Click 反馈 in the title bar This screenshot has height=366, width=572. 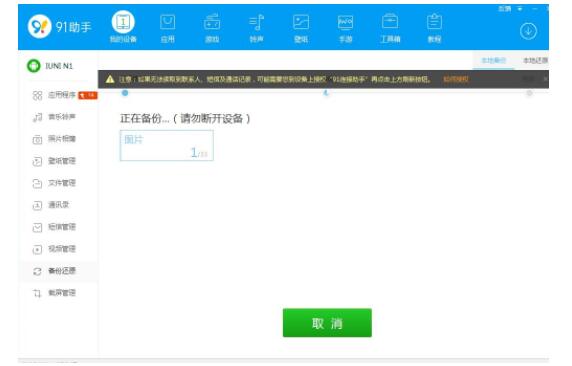(505, 9)
